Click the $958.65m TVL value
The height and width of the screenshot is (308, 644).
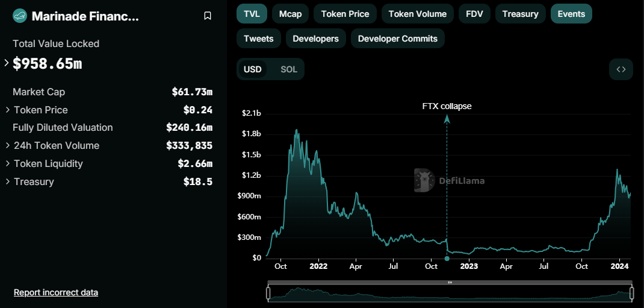tap(47, 64)
